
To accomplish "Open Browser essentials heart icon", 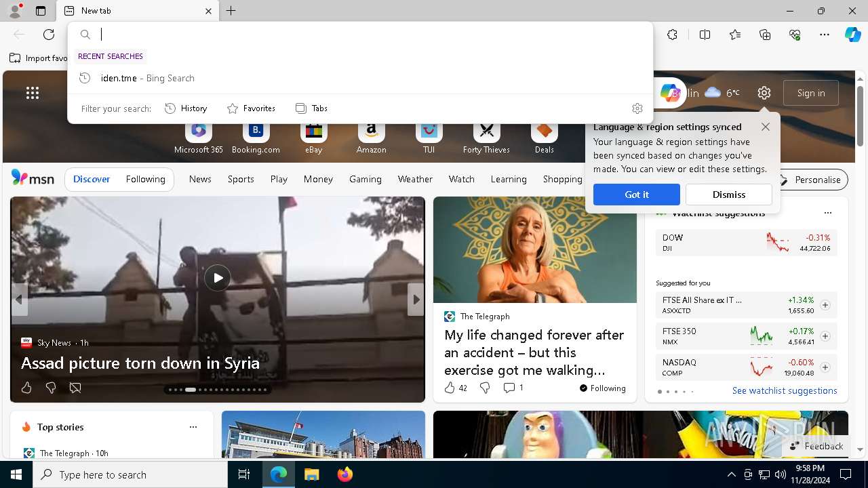I will tap(795, 35).
